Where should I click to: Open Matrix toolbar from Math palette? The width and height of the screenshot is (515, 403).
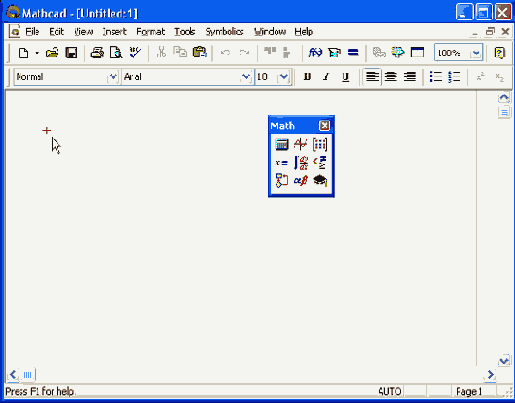320,144
